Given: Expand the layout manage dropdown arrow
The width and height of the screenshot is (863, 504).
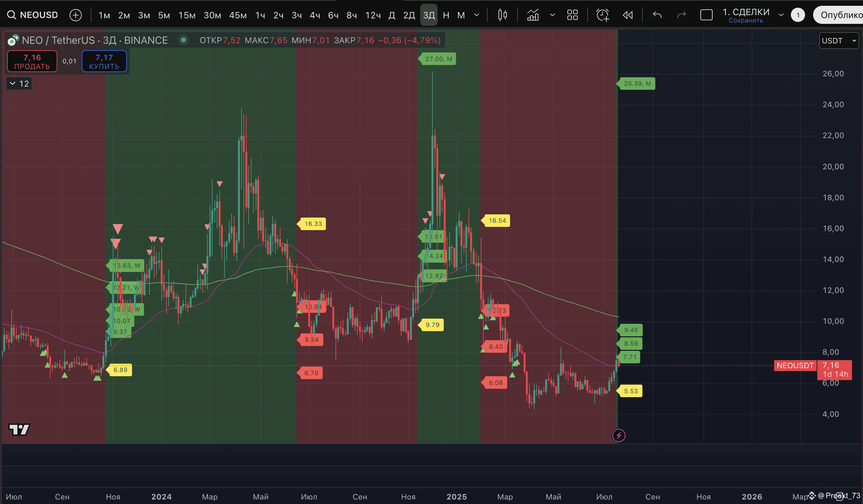Looking at the screenshot, I should (x=781, y=15).
